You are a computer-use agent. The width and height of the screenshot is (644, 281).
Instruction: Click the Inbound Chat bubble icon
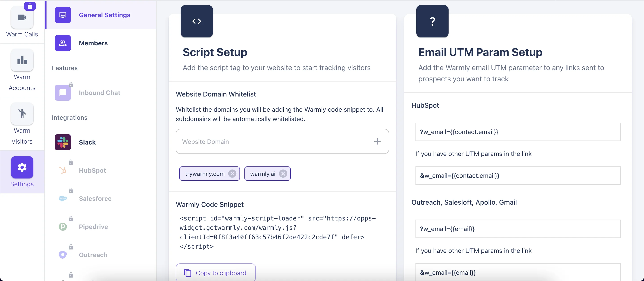pyautogui.click(x=63, y=93)
